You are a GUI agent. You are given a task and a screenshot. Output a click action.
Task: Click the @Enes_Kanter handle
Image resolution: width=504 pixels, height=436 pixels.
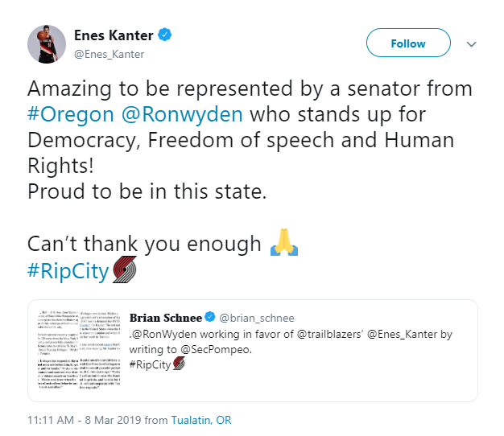tap(109, 54)
